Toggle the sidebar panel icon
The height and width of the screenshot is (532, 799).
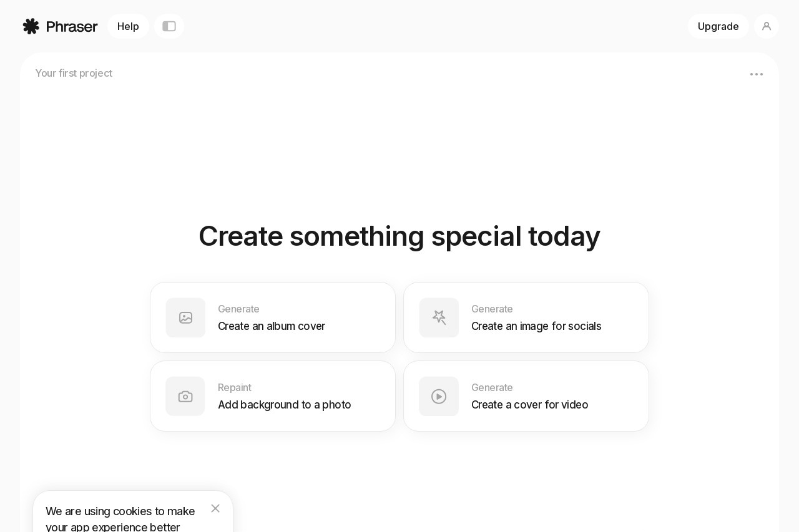point(169,26)
